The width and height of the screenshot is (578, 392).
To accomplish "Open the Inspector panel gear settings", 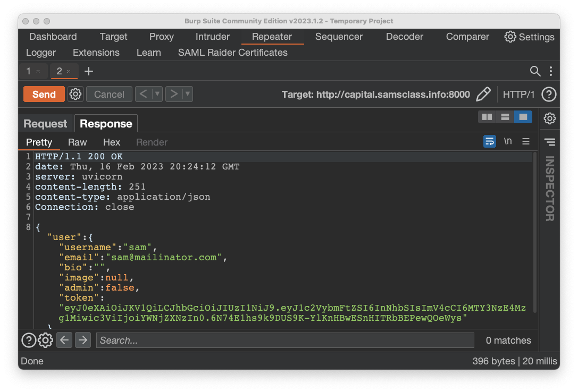I will pyautogui.click(x=549, y=118).
